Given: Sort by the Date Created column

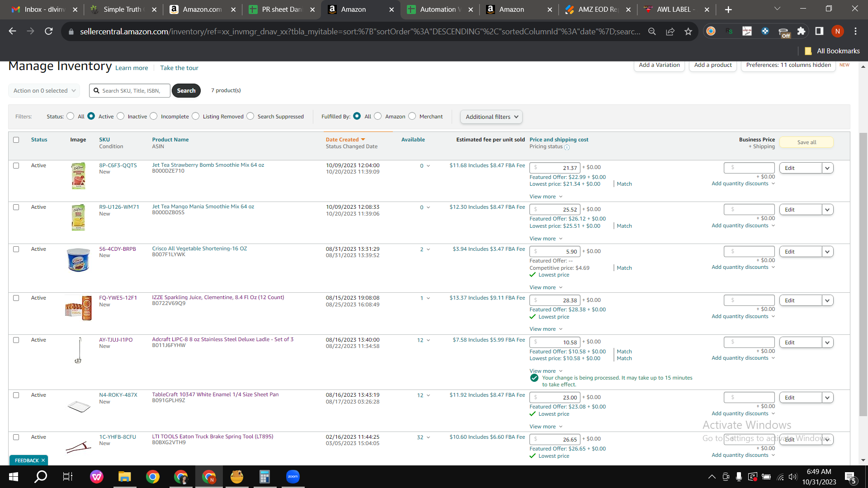Looking at the screenshot, I should [x=345, y=140].
